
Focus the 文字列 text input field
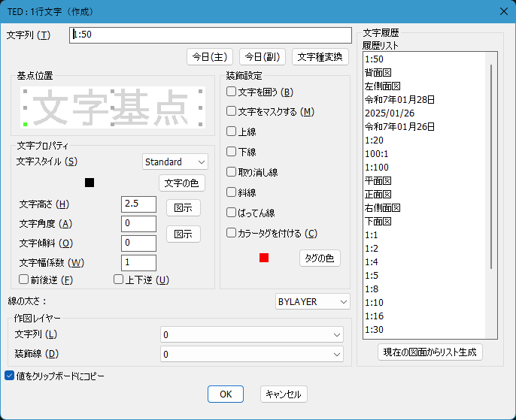tap(211, 35)
